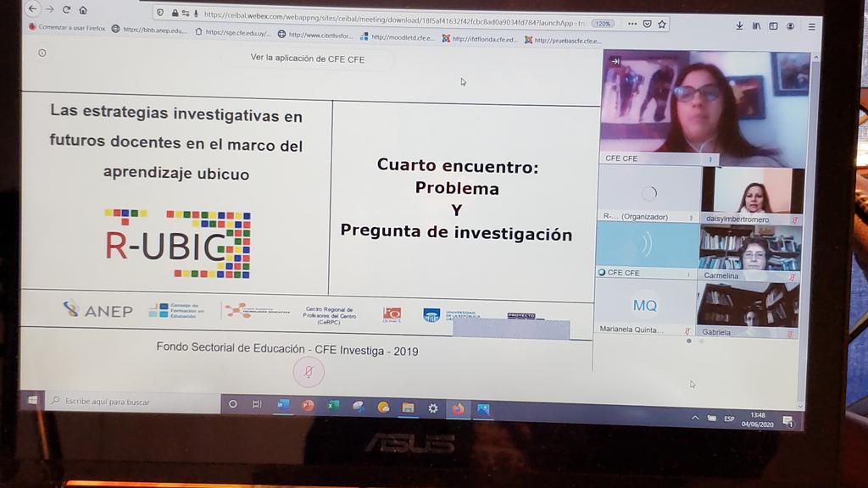
Task: Go to second participant page dot
Action: (701, 341)
